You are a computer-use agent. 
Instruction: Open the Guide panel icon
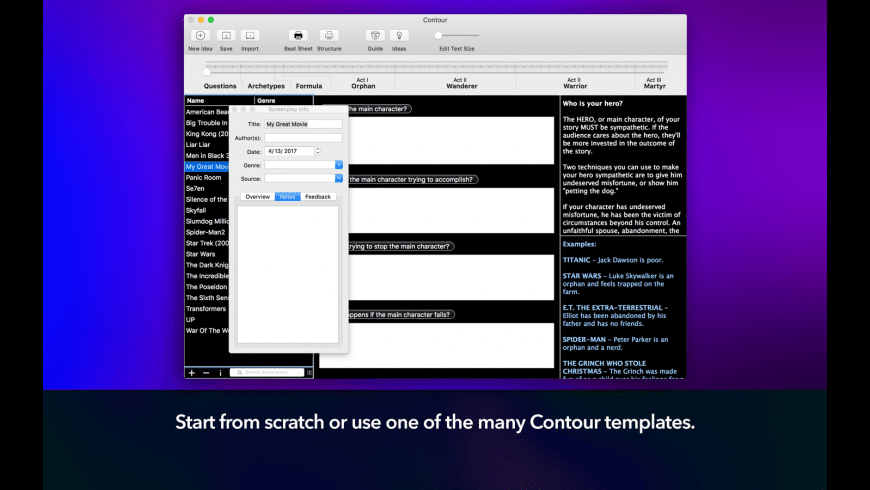click(x=375, y=36)
